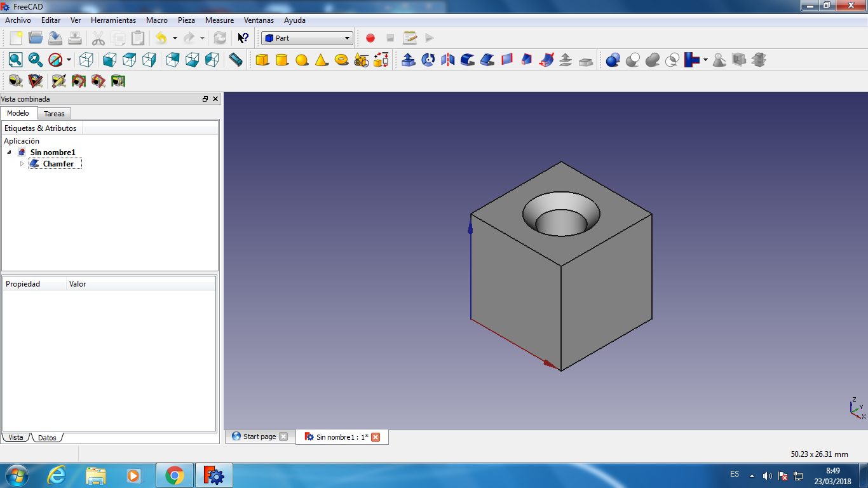Click the Join connect tool icon

692,60
